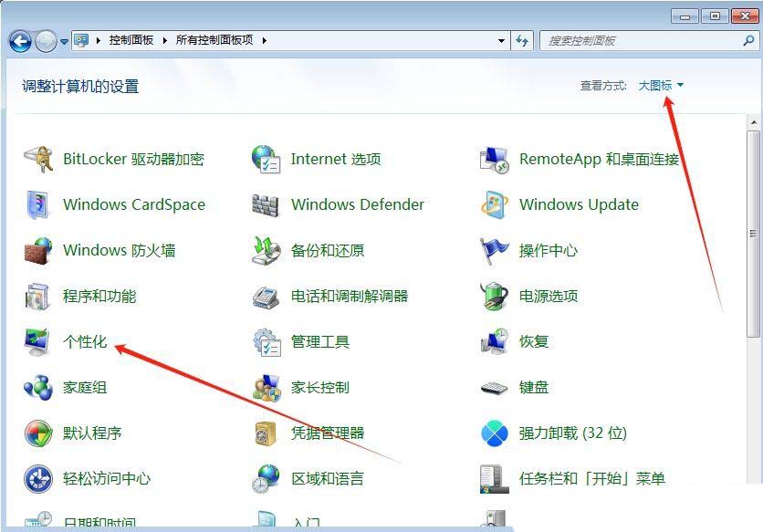Click the vertical scrollbar thumb
This screenshot has width=763, height=532.
pos(753,235)
